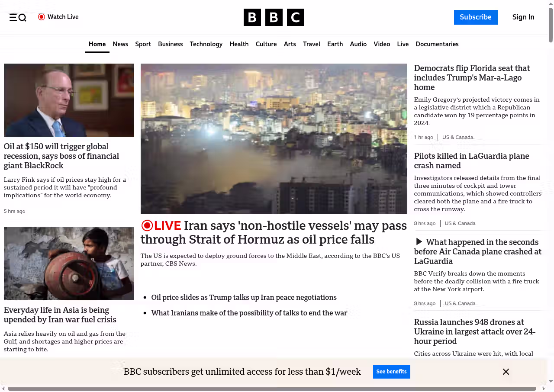The image size is (554, 392).
Task: Go to the Documentaries section
Action: pos(437,44)
